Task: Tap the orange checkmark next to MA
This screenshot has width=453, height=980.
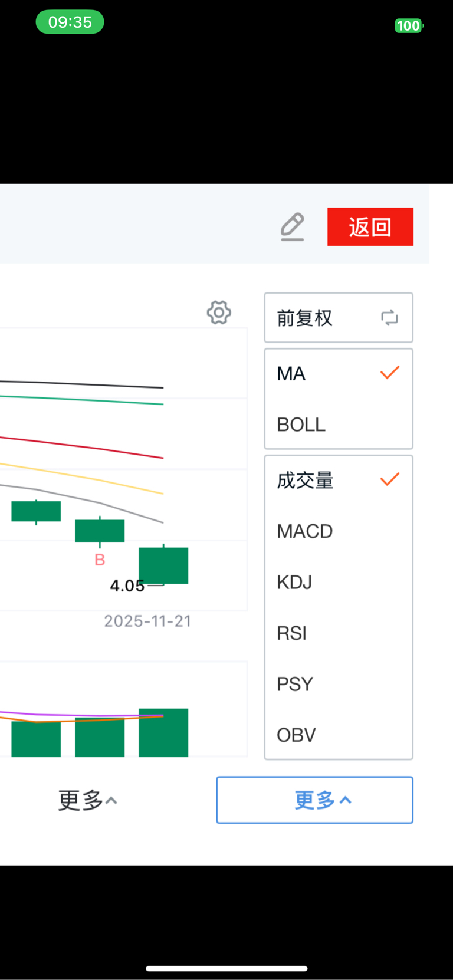Action: point(390,373)
